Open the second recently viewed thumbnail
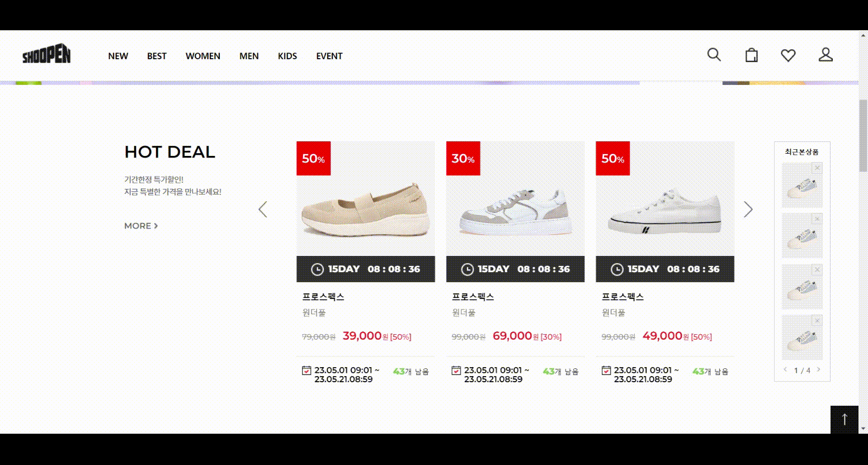This screenshot has width=868, height=465. tap(802, 235)
